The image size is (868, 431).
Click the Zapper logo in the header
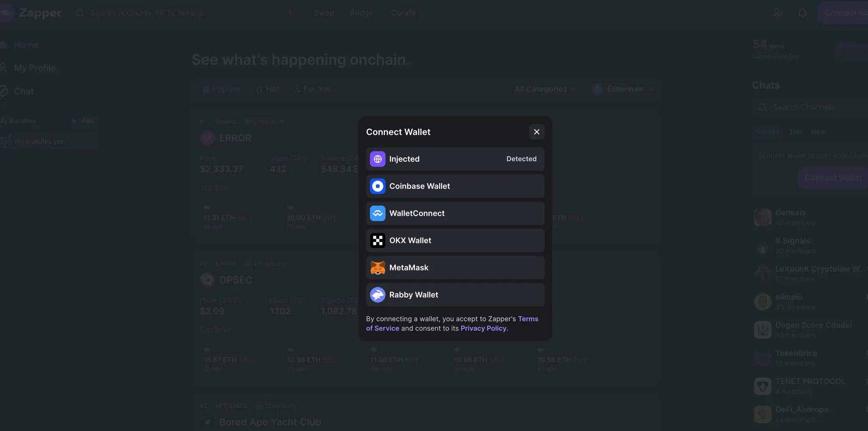pos(31,13)
